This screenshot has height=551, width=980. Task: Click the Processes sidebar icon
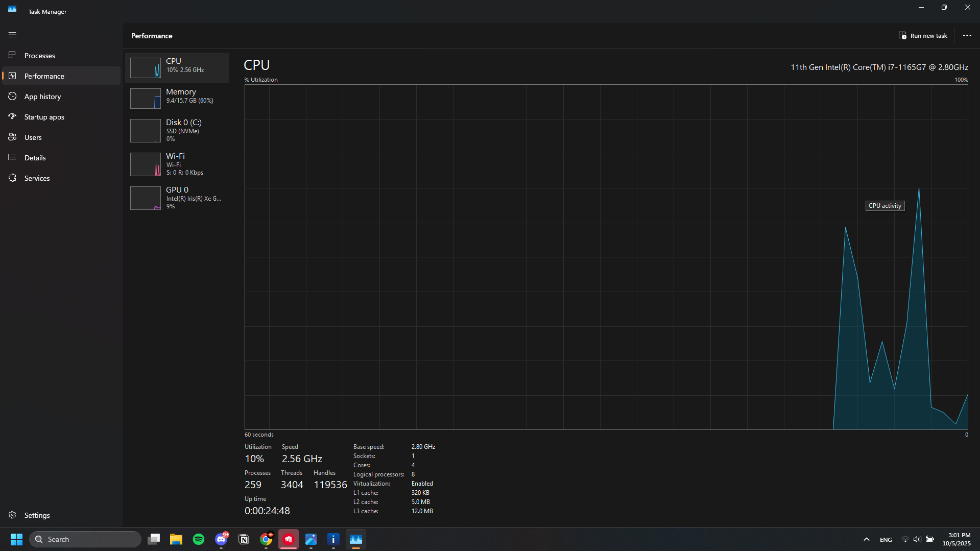[x=12, y=55]
